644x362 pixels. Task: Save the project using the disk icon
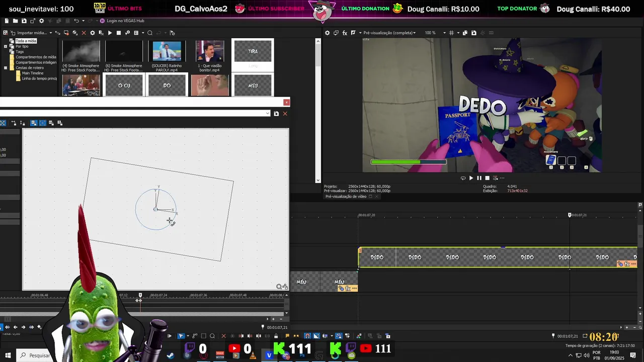coord(24,21)
